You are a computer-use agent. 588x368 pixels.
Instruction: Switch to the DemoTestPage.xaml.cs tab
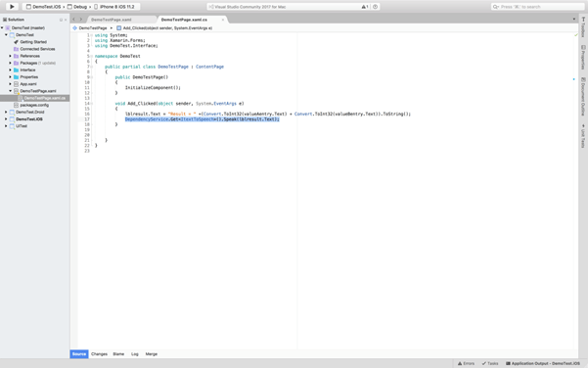tap(184, 20)
